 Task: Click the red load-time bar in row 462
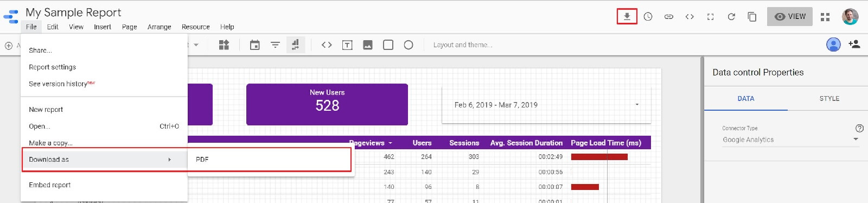pyautogui.click(x=599, y=157)
